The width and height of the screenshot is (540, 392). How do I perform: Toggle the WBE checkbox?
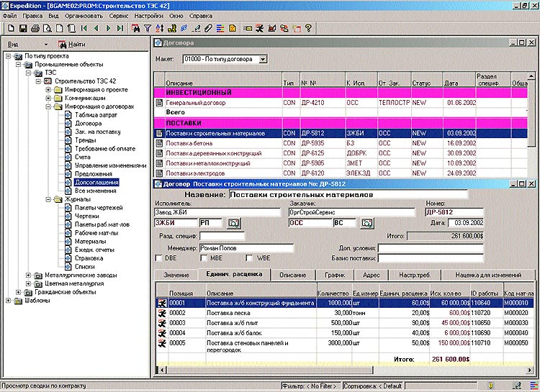click(x=249, y=258)
